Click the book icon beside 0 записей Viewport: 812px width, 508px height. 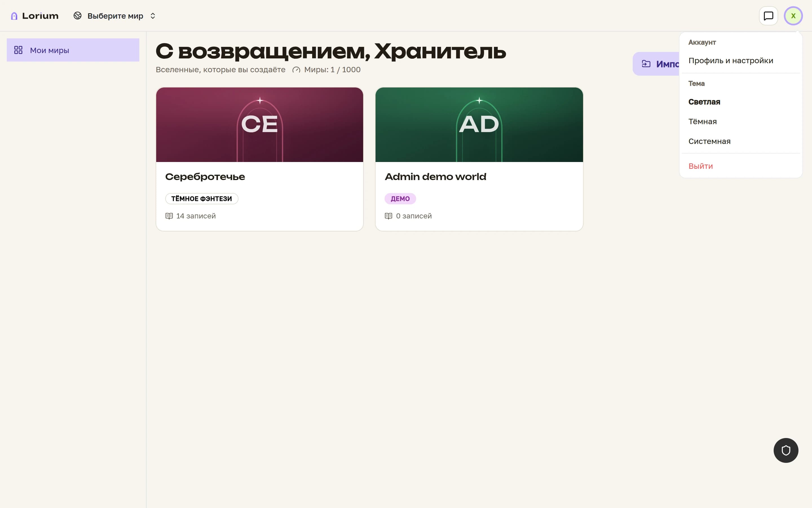(x=389, y=216)
